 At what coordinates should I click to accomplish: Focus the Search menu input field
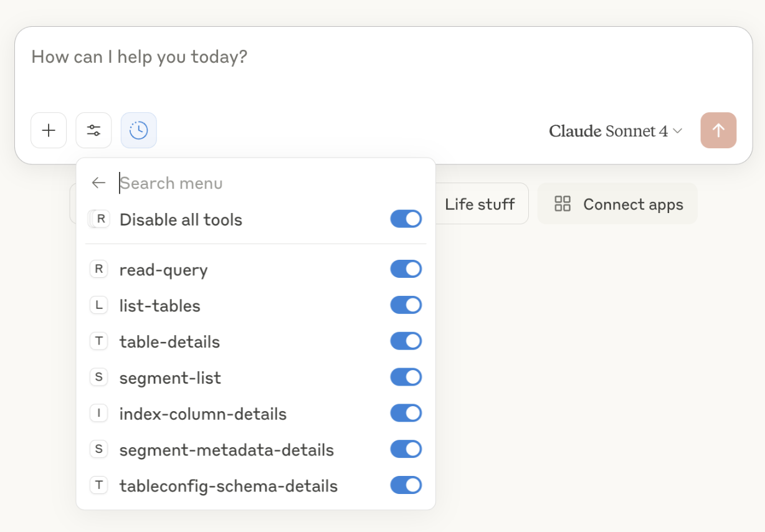point(249,183)
